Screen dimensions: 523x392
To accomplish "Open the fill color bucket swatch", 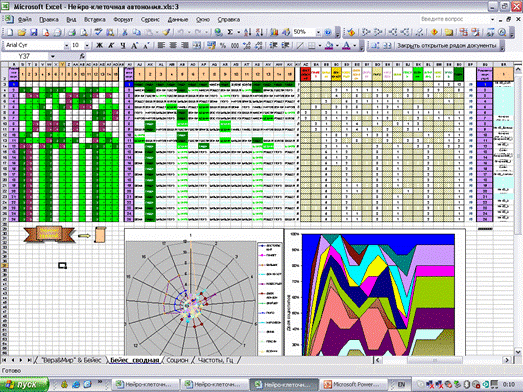I will click(329, 46).
